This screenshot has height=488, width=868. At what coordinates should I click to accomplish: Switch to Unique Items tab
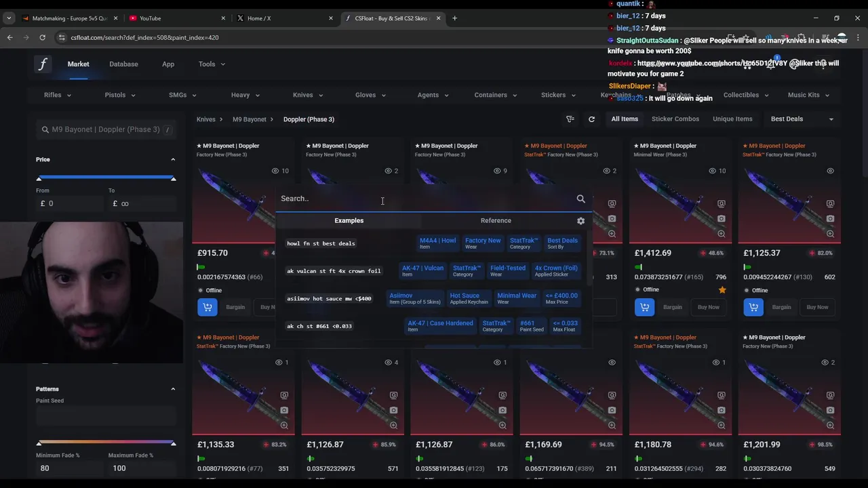pos(732,119)
